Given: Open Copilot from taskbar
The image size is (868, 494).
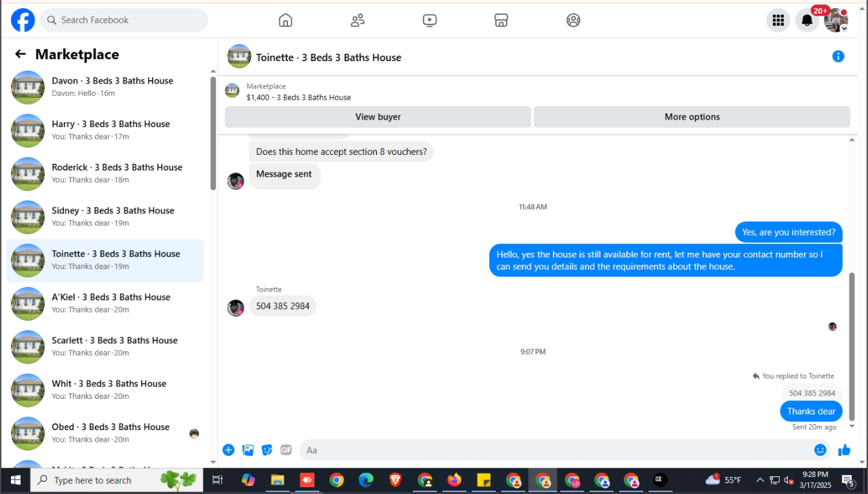Looking at the screenshot, I should tap(248, 480).
